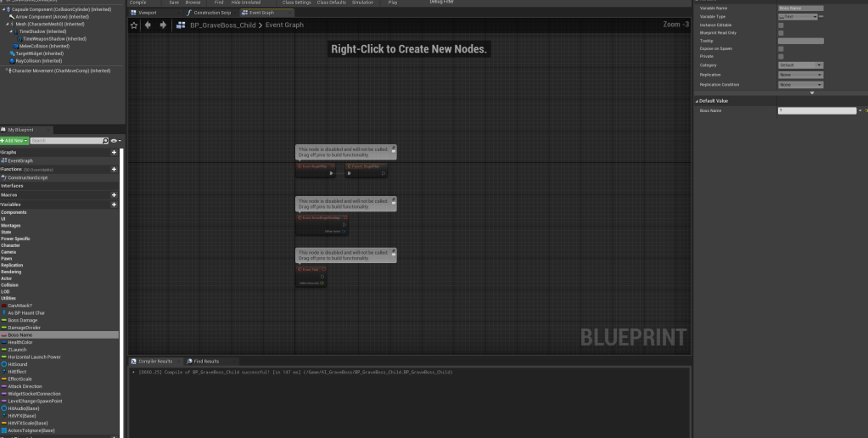Open the Replication dropdown
This screenshot has width=868, height=438.
tap(800, 75)
